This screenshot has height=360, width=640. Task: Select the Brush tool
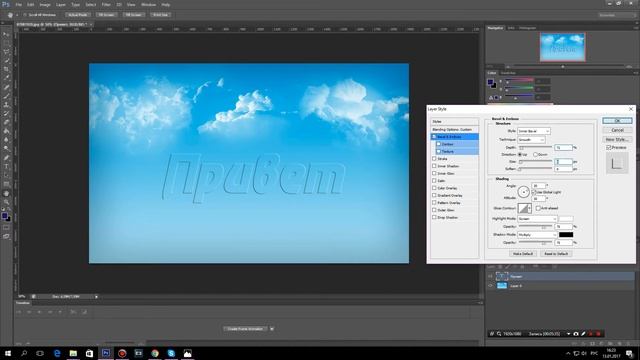pos(6,96)
